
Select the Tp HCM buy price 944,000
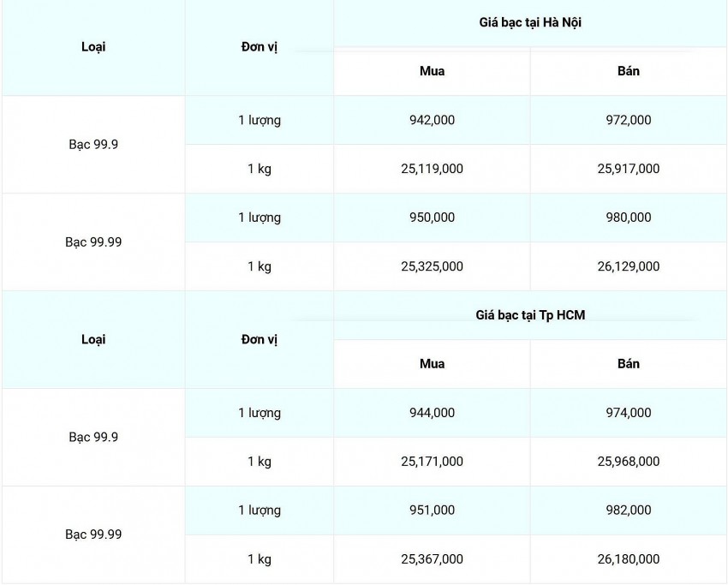tap(432, 413)
